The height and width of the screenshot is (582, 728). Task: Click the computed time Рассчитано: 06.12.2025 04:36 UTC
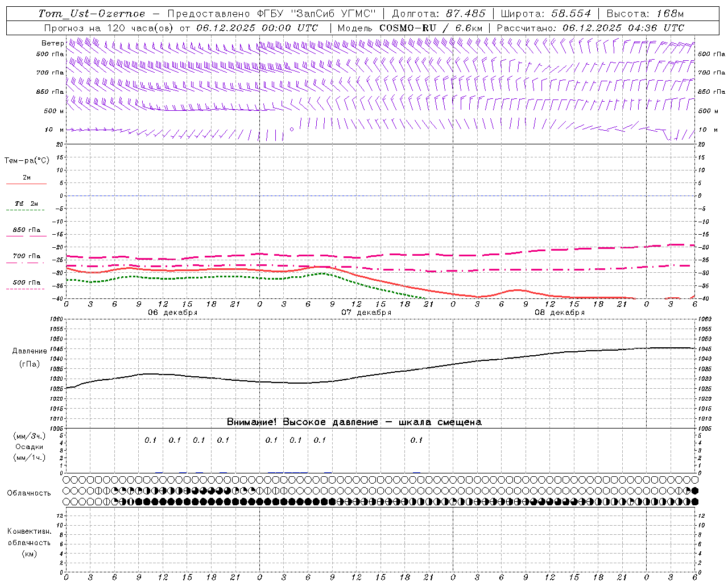click(x=590, y=28)
